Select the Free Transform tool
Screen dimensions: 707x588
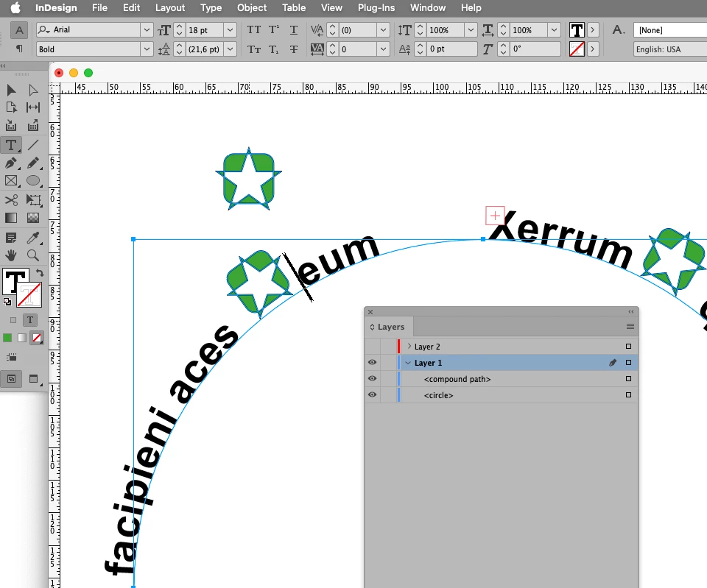coord(33,199)
